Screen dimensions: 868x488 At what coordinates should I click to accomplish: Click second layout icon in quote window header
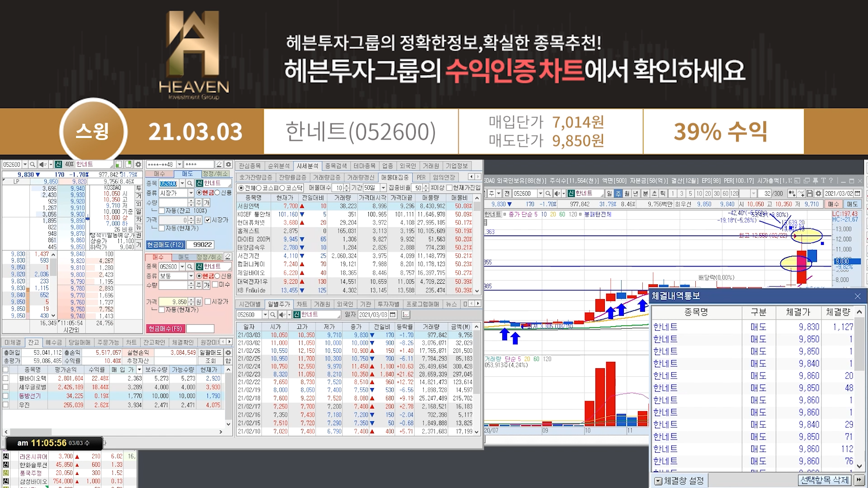tap(128, 164)
